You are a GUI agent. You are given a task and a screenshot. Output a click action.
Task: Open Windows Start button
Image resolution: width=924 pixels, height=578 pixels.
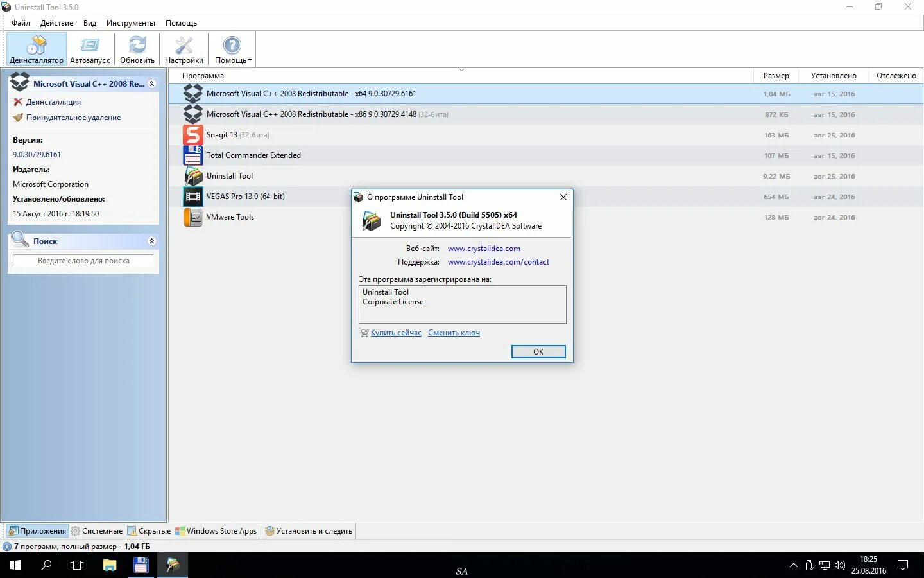pos(15,565)
